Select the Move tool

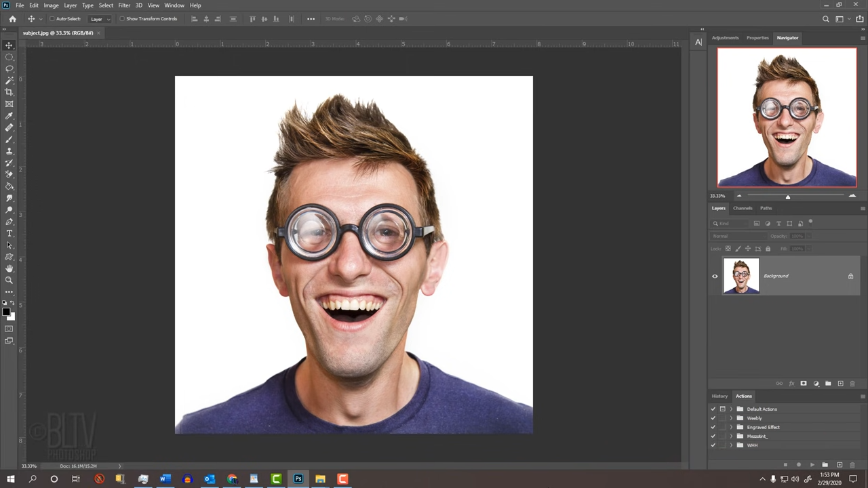pyautogui.click(x=9, y=45)
